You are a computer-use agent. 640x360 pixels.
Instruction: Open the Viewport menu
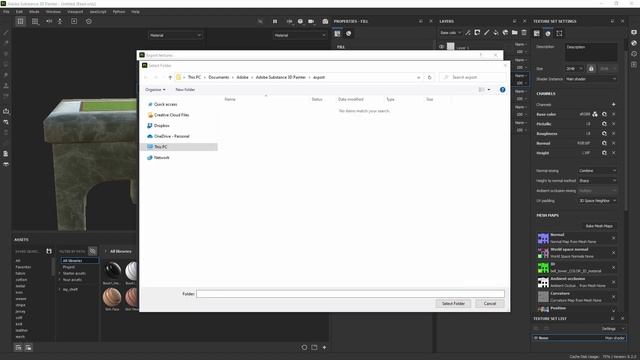[x=75, y=12]
